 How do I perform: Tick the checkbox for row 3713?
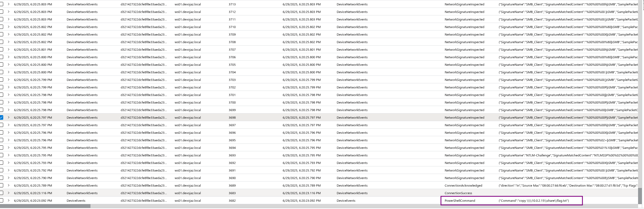[x=1, y=4]
